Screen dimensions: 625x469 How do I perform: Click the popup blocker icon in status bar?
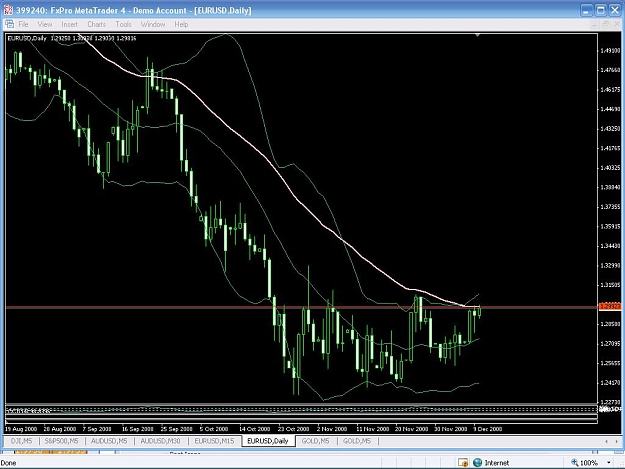(x=463, y=463)
